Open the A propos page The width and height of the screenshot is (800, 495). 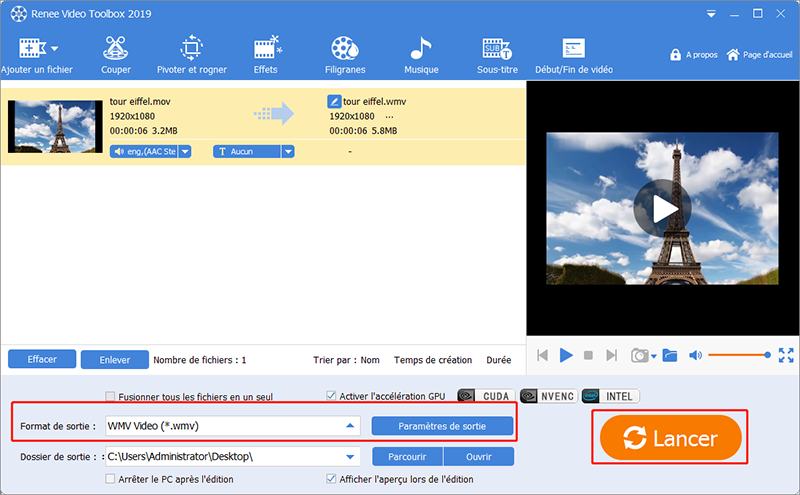[692, 54]
